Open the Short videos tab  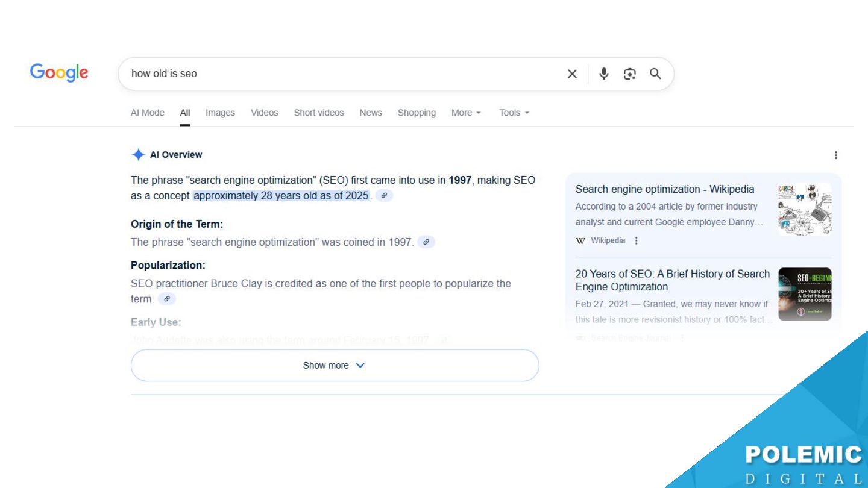point(319,113)
